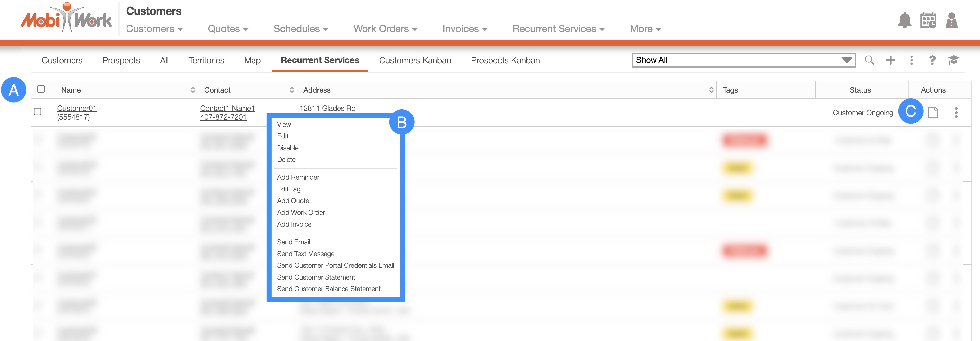Click phone number 407-872-7201 link
Screen dimensions: 980x341
pyautogui.click(x=223, y=117)
